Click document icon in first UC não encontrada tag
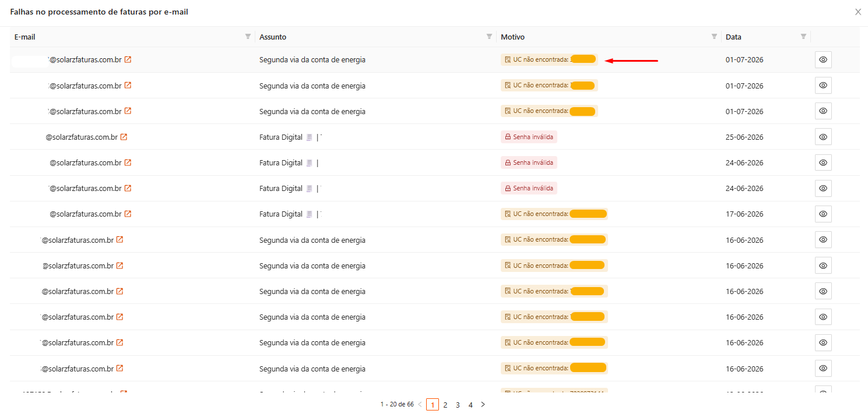This screenshot has height=414, width=868. 508,59
